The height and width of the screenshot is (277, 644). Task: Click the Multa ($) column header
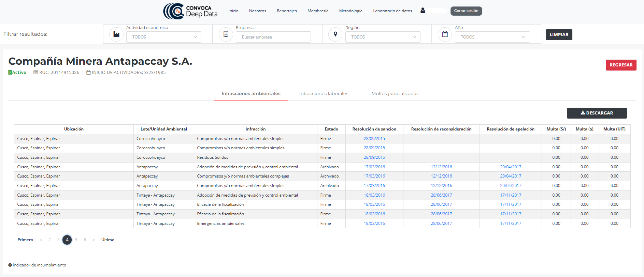585,129
